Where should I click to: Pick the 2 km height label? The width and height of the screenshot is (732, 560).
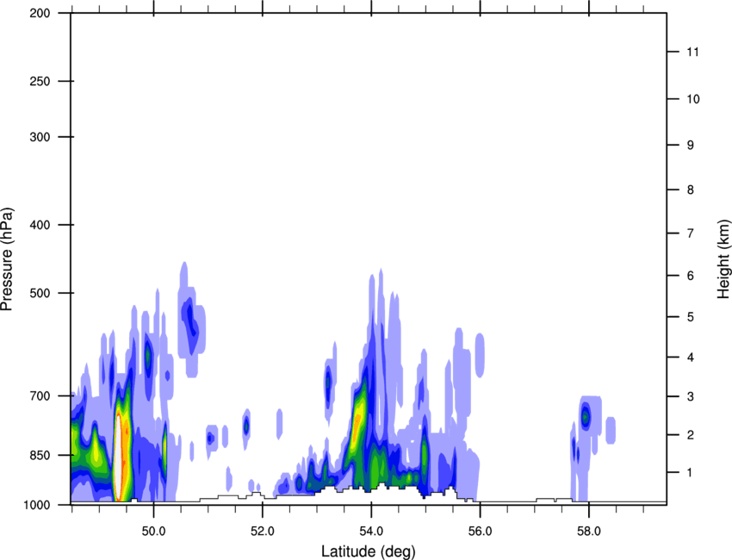point(691,435)
